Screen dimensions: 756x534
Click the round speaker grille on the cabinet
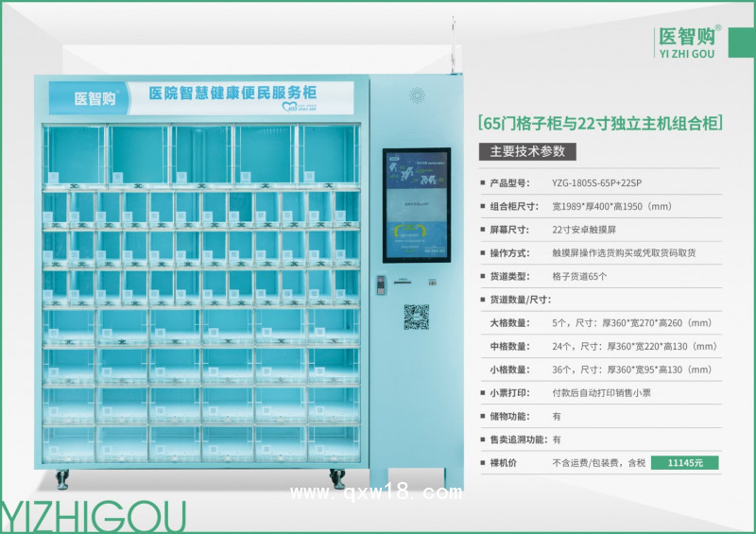pos(417,95)
